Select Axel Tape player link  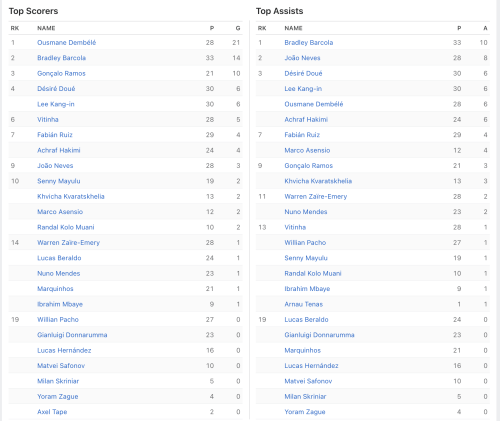pos(52,412)
